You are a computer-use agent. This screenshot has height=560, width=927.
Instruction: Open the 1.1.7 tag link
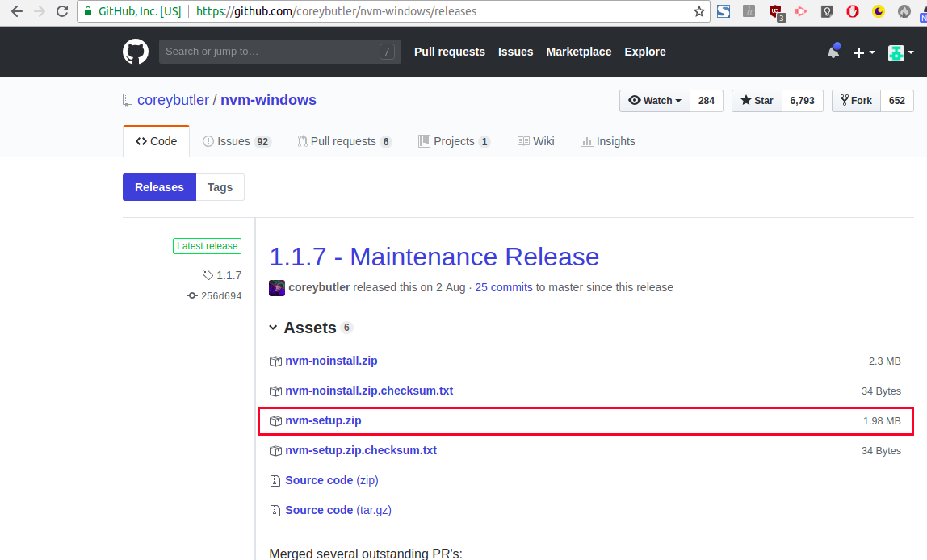(x=222, y=275)
